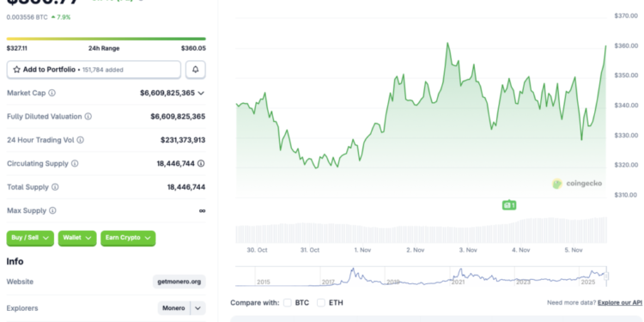Screen dimensions: 644x322
Task: Click the 151,784 added text
Action: [x=103, y=70]
